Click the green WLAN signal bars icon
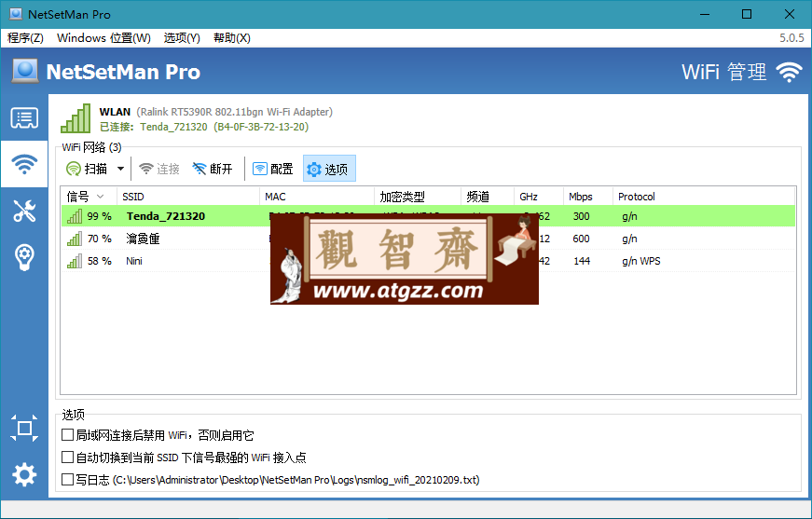Viewport: 812px width, 519px height. point(76,118)
